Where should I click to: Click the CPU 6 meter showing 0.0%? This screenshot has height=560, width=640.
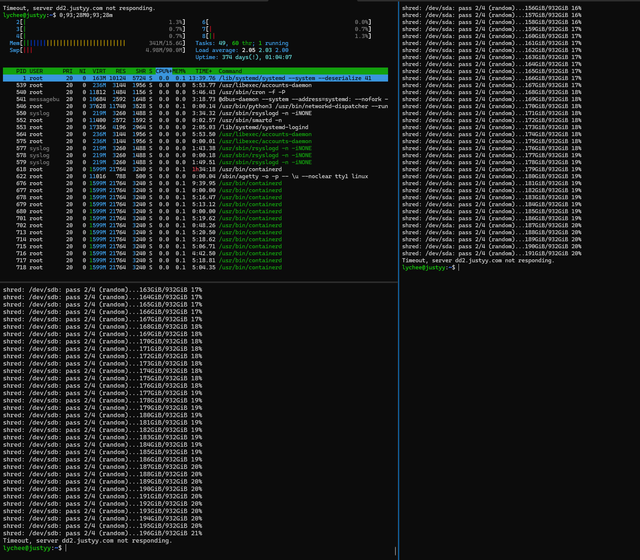(x=287, y=22)
